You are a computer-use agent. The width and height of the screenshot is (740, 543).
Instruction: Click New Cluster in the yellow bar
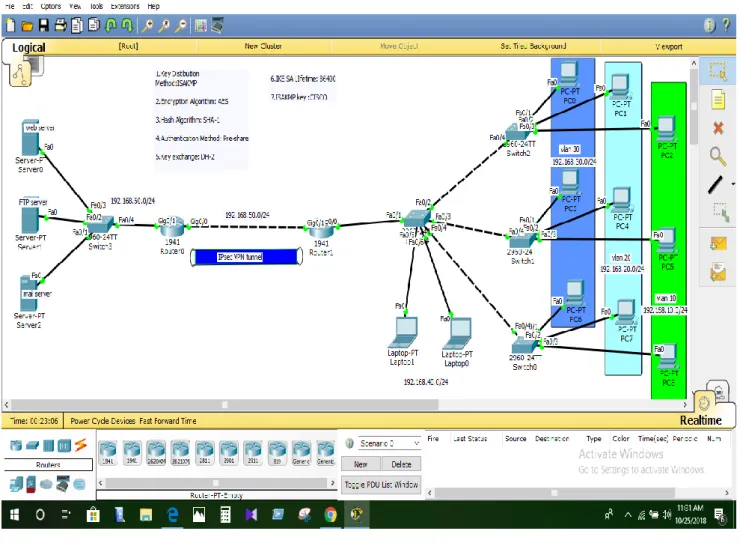pos(263,46)
